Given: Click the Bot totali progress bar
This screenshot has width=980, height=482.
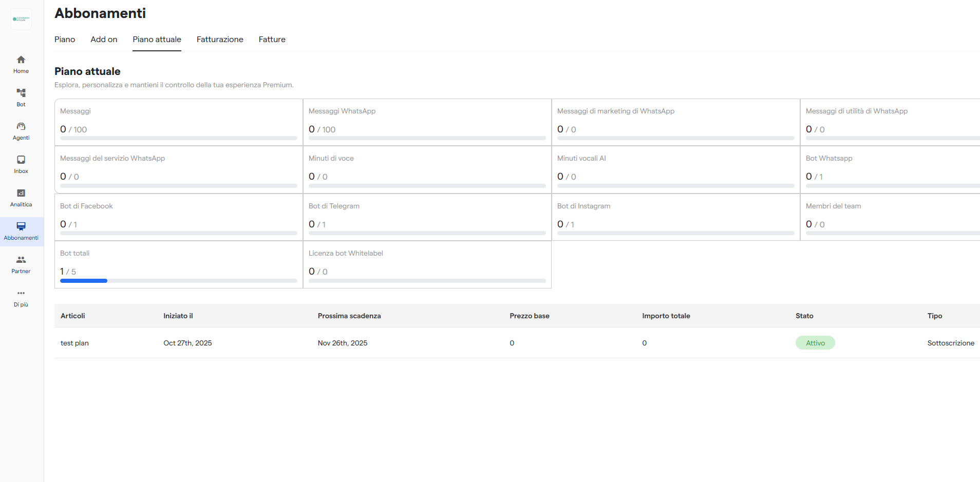Looking at the screenshot, I should [x=178, y=281].
